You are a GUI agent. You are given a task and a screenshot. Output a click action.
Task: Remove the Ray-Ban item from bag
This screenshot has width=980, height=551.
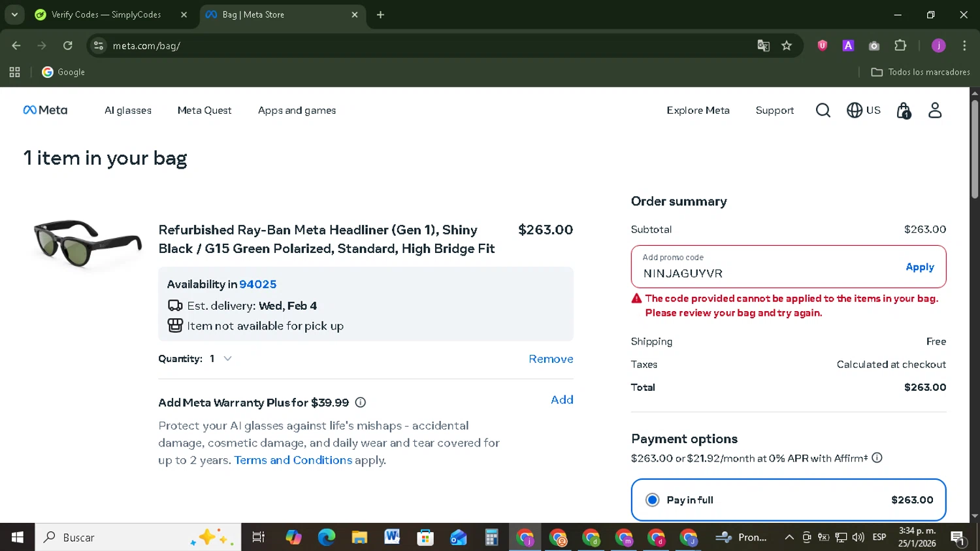pos(551,359)
